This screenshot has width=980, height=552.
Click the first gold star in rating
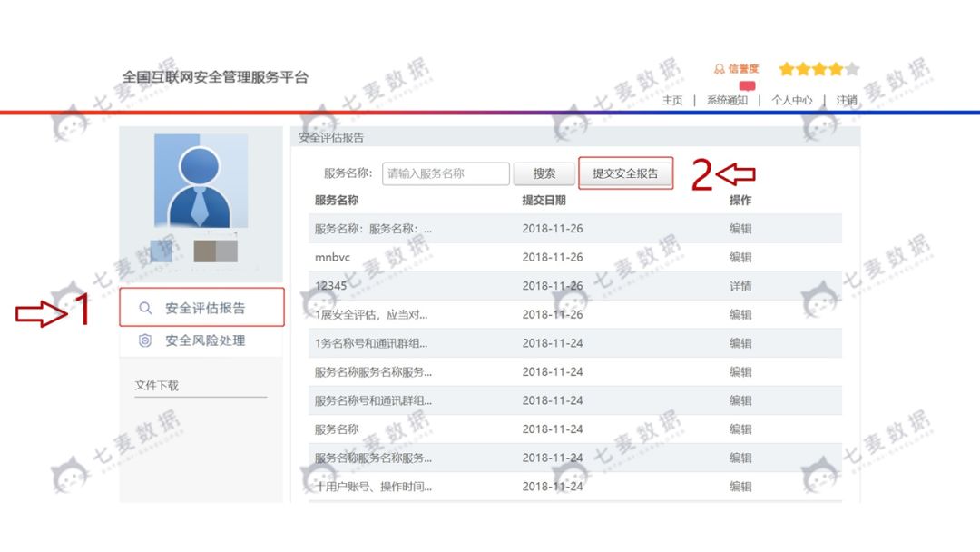786,69
